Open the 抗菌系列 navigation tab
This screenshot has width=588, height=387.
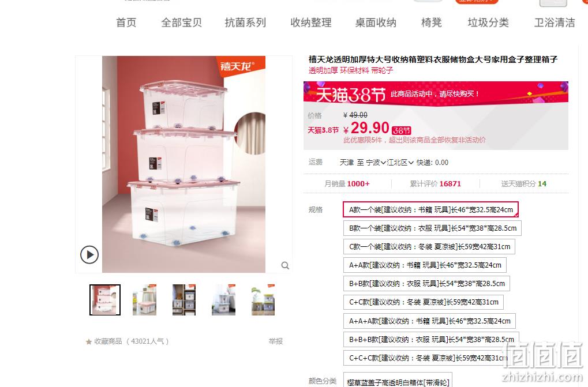(x=245, y=22)
